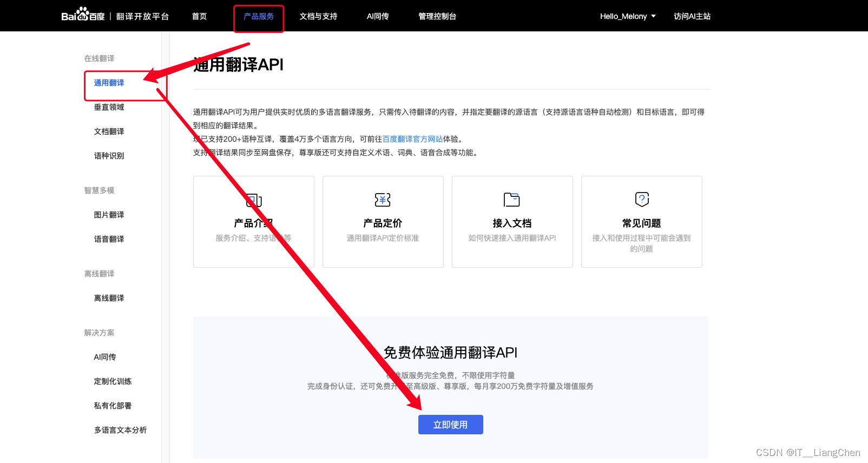
Task: Click the 在线翻译 section label
Action: click(99, 58)
